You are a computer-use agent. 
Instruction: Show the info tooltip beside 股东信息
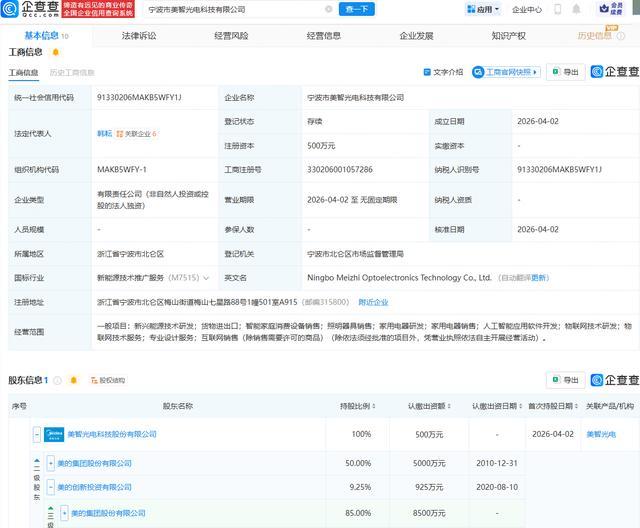click(58, 380)
